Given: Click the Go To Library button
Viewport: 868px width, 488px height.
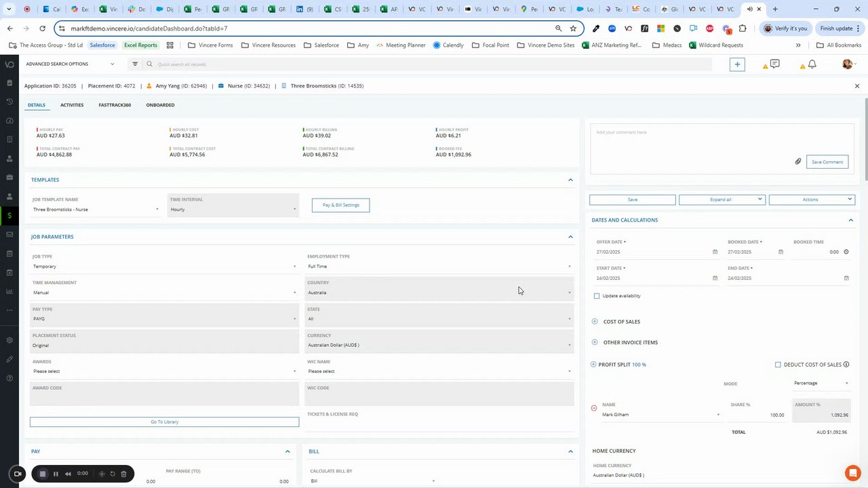Looking at the screenshot, I should point(164,422).
